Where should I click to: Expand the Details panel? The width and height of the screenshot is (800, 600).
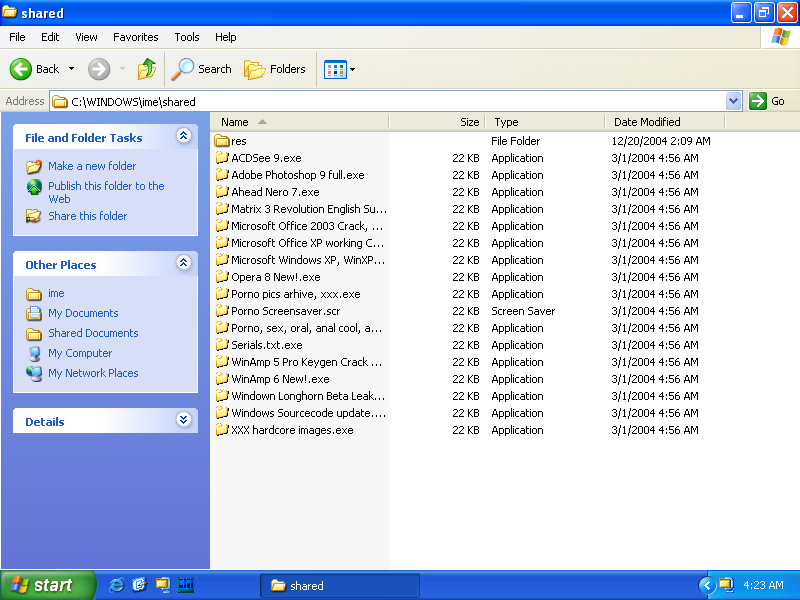pyautogui.click(x=184, y=420)
